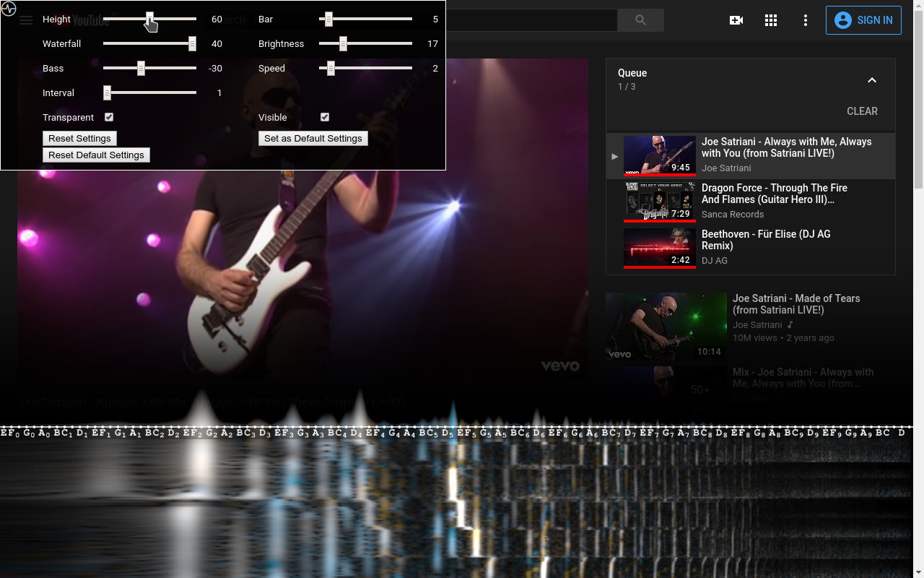Open the Mix - Joe Satriani playlist title
This screenshot has height=578, width=924.
click(x=803, y=378)
